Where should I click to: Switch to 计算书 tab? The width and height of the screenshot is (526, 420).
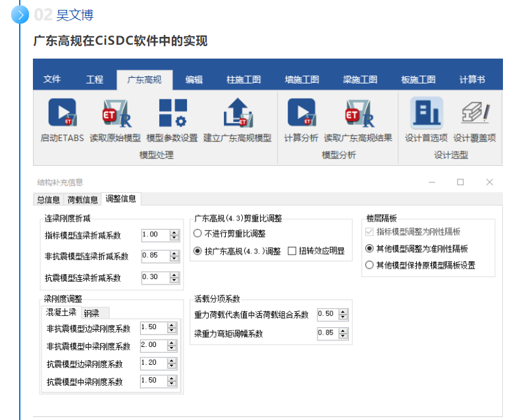click(472, 80)
